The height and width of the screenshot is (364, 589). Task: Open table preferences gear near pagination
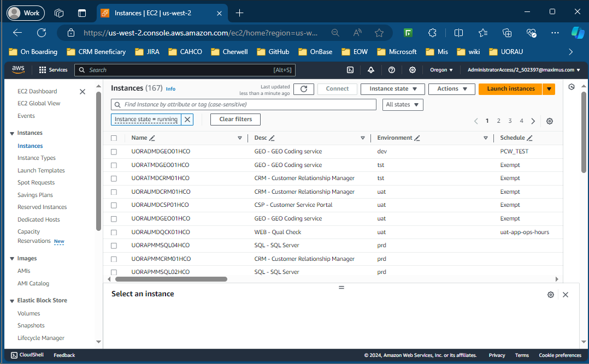(x=549, y=121)
